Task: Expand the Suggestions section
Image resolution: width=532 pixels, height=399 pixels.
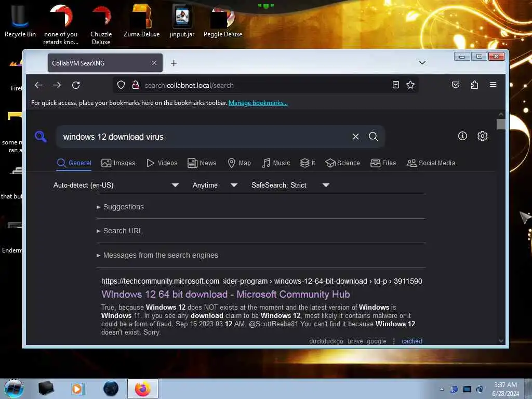Action: point(120,207)
